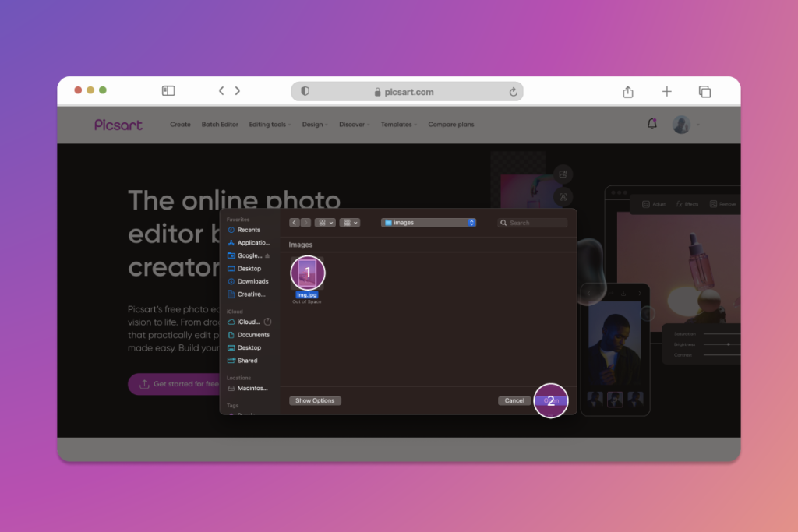Click the Picsart logo

(x=118, y=125)
